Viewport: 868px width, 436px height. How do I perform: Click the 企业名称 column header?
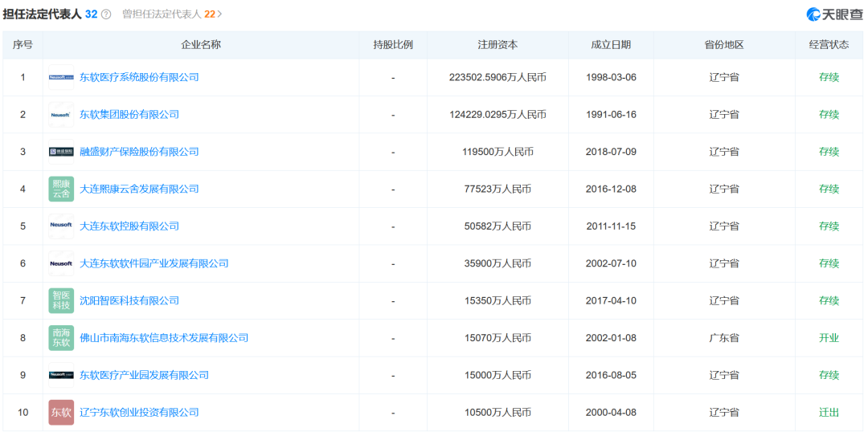[201, 45]
